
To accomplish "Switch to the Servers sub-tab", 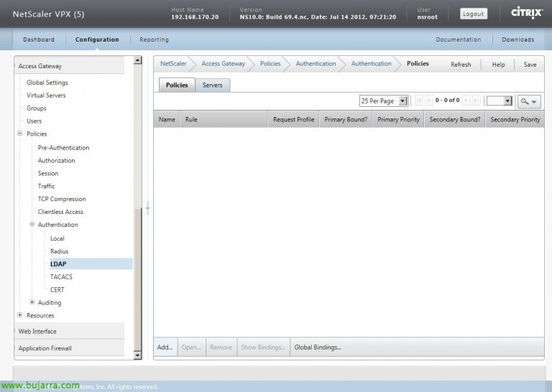I will pyautogui.click(x=212, y=85).
